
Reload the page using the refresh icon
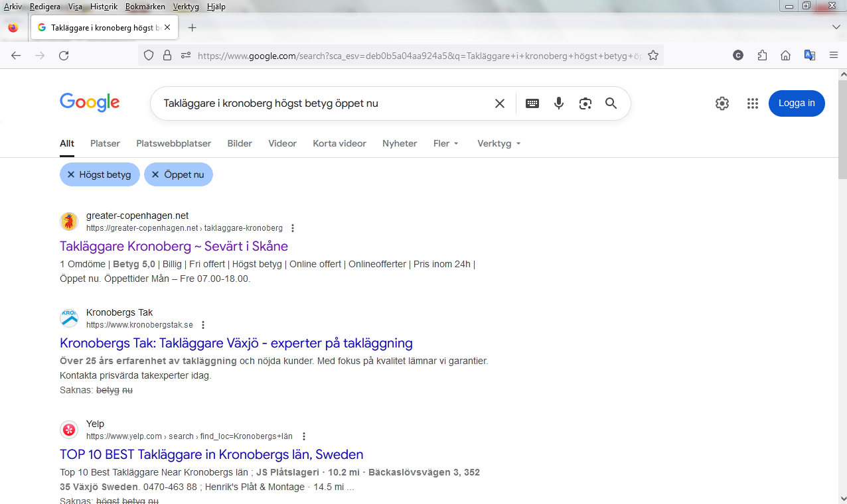64,56
